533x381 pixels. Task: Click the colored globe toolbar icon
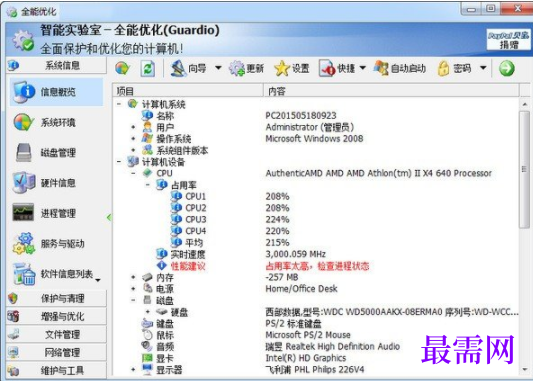tap(122, 69)
